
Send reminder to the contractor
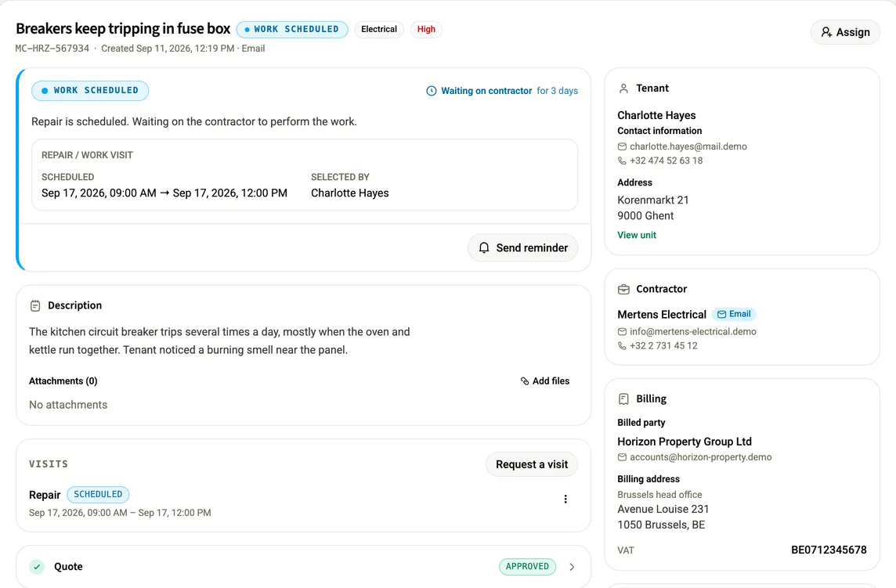523,248
